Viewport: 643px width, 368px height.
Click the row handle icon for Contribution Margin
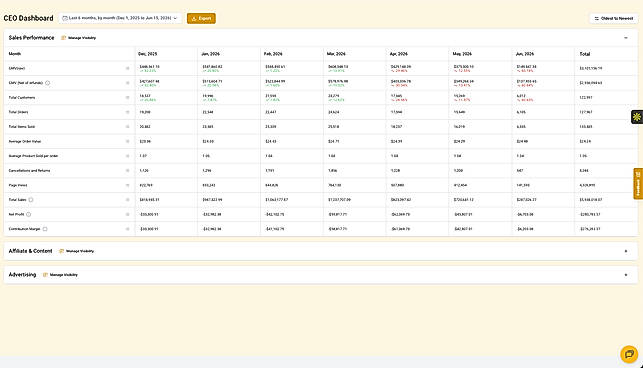(128, 229)
